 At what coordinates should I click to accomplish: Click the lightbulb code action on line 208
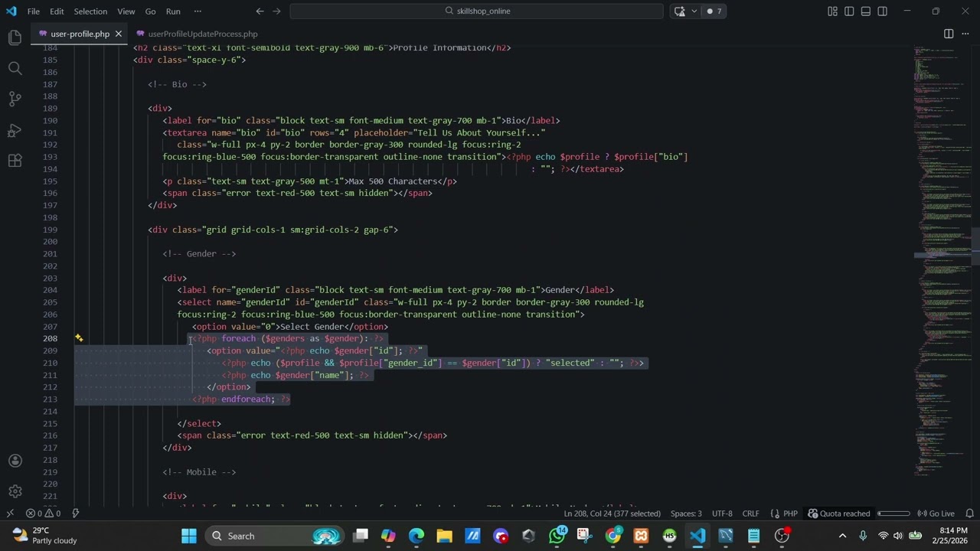pos(78,337)
